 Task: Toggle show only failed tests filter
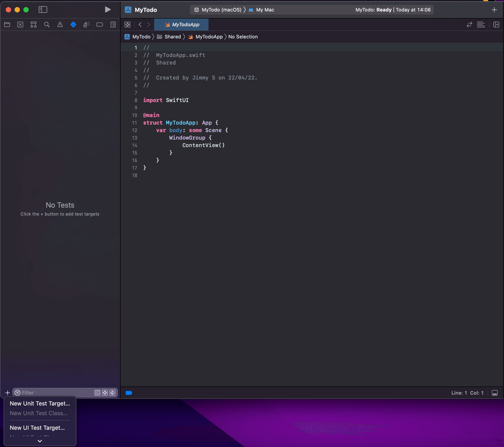point(105,392)
